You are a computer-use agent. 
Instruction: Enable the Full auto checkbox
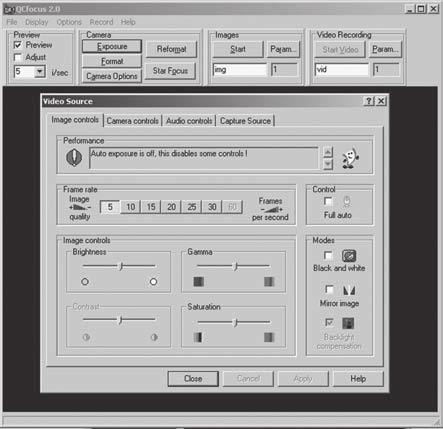328,201
